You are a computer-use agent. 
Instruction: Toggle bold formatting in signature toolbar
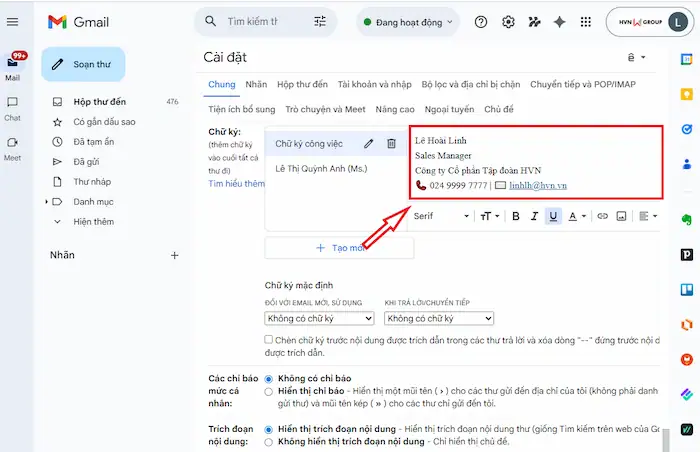point(516,216)
